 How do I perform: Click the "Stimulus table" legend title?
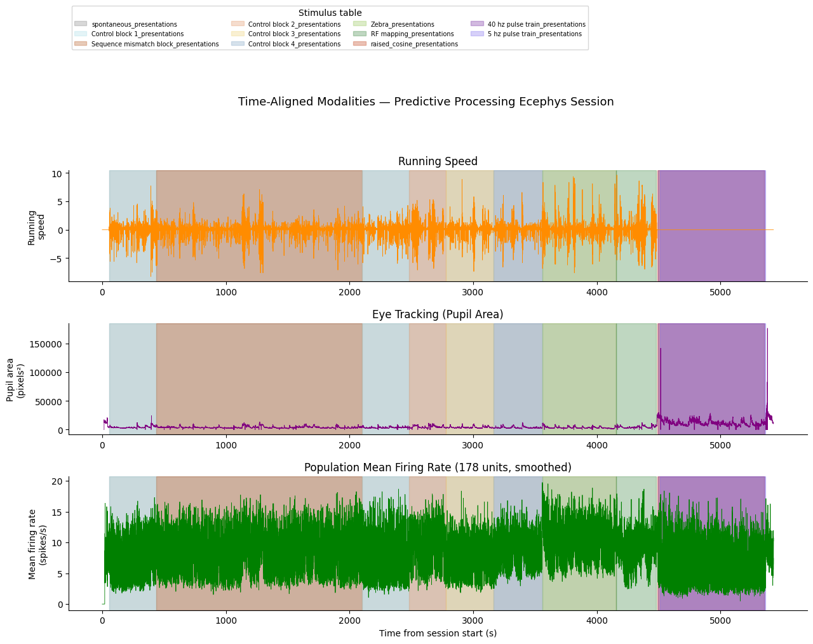coord(330,13)
